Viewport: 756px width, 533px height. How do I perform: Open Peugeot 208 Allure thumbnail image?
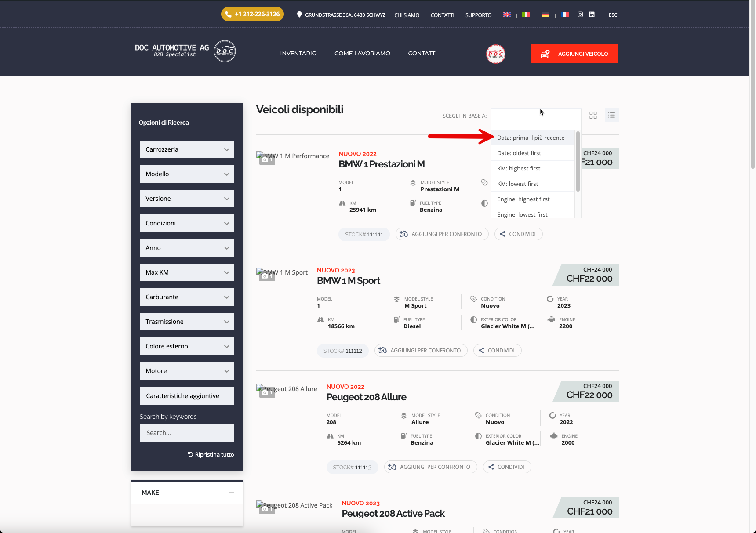287,389
